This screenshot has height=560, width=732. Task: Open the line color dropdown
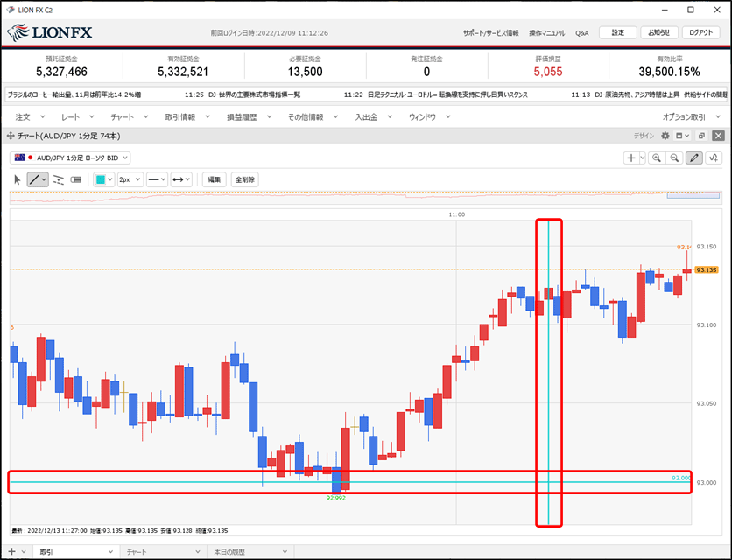110,179
